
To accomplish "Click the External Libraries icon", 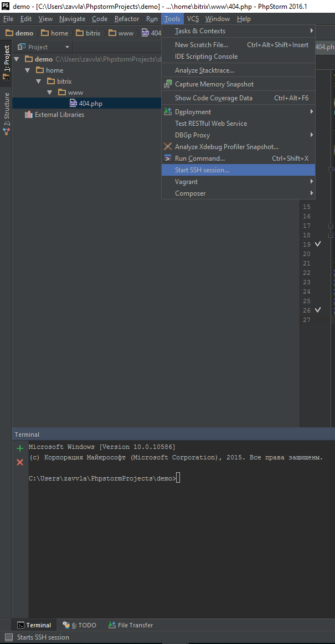I will click(x=29, y=115).
